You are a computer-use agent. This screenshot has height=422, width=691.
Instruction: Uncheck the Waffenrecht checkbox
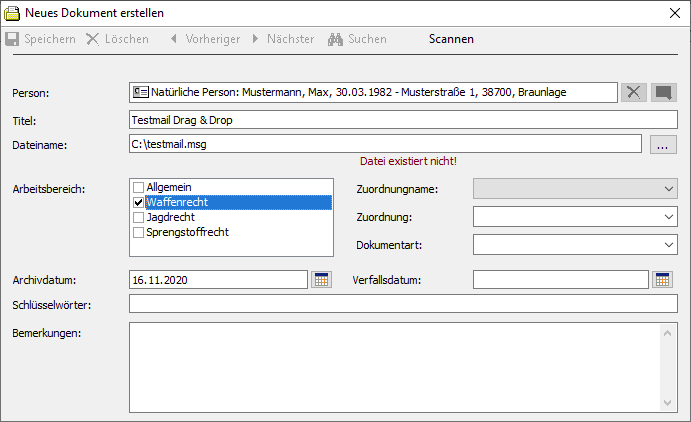139,202
